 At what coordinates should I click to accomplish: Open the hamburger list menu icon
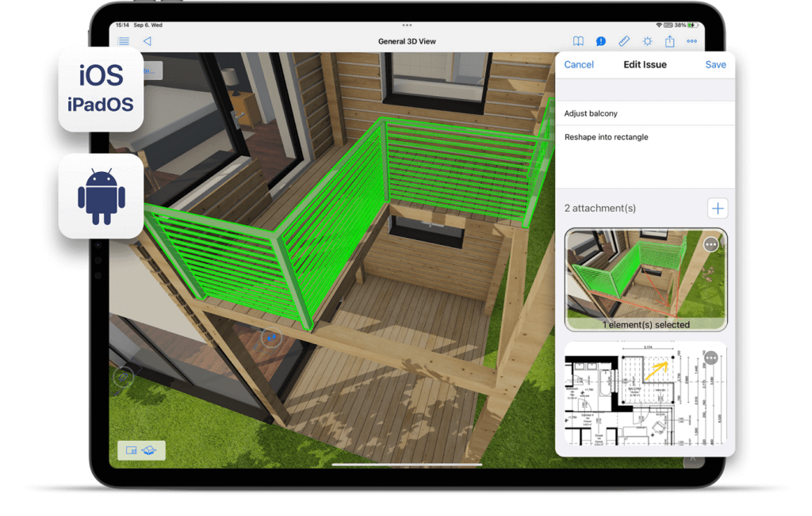tap(124, 41)
